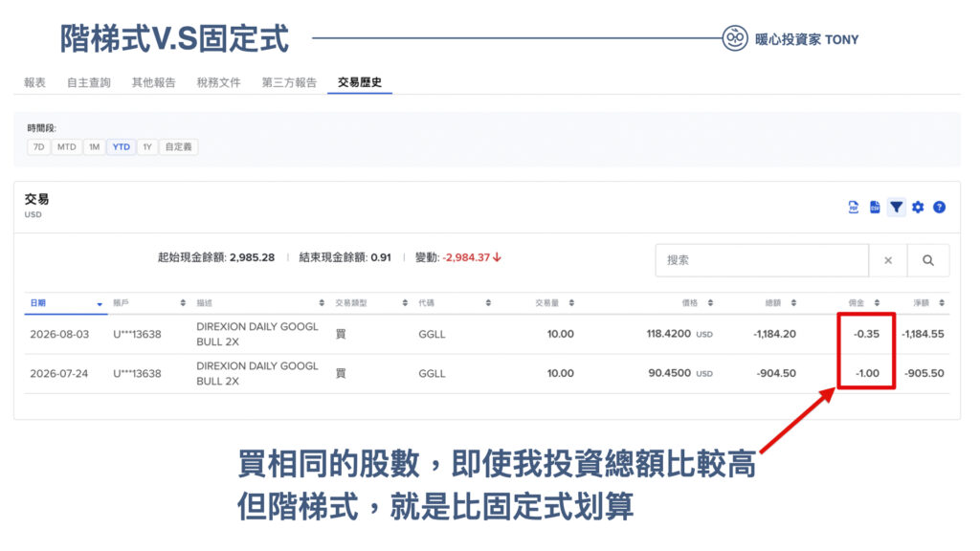Click the 2026-07-24 date cell
The width and height of the screenshot is (980, 551).
point(58,374)
